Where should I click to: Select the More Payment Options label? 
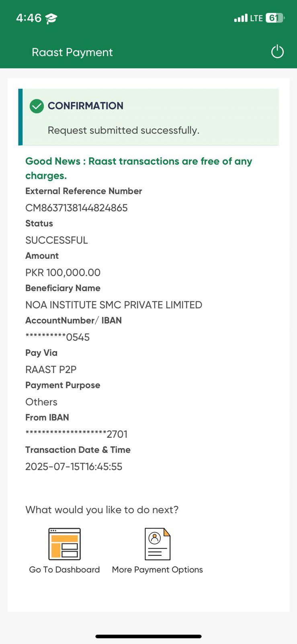point(158,570)
